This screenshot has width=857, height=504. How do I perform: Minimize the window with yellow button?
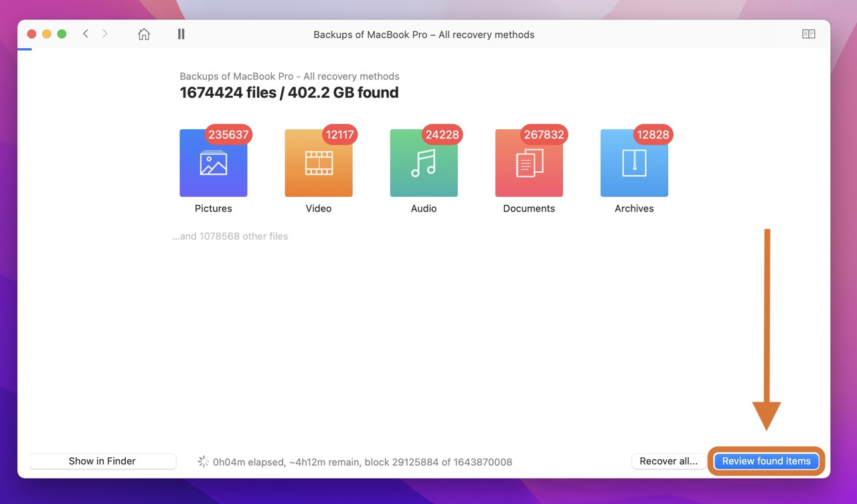(47, 34)
